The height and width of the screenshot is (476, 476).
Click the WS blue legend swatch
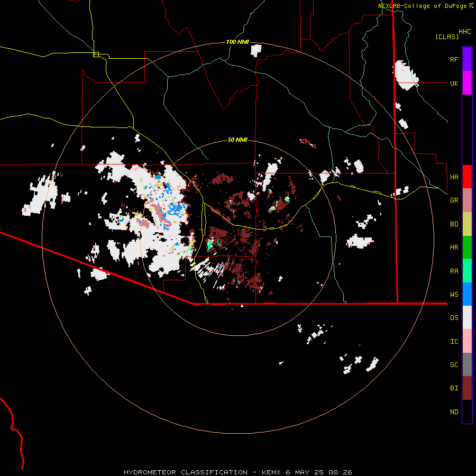[467, 294]
